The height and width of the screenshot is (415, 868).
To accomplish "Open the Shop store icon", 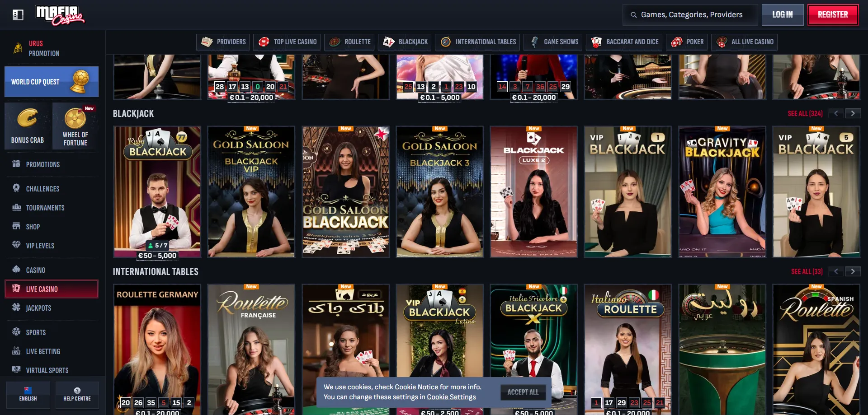I will click(16, 226).
